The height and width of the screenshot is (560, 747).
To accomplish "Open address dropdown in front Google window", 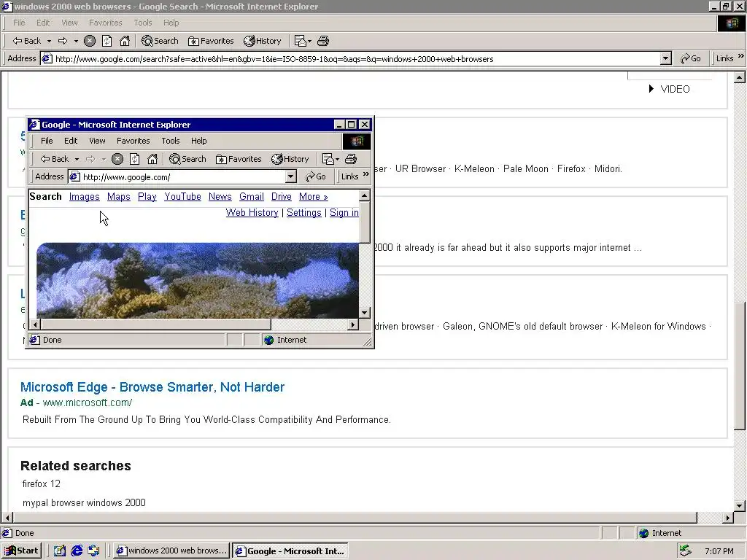I will click(290, 177).
